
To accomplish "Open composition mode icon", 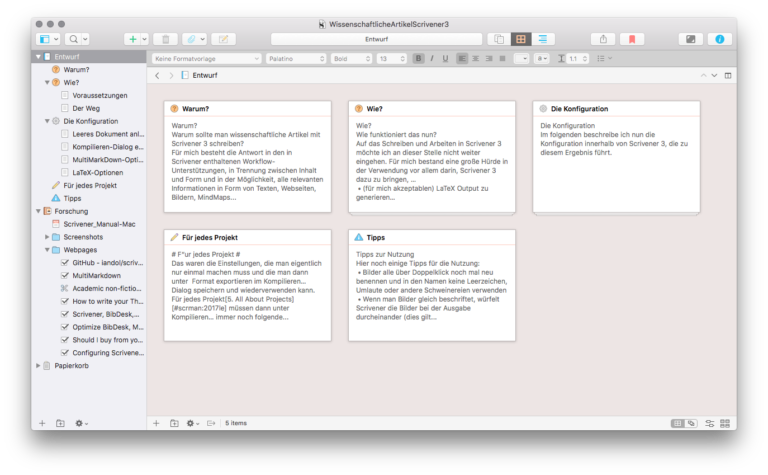I will click(x=689, y=39).
